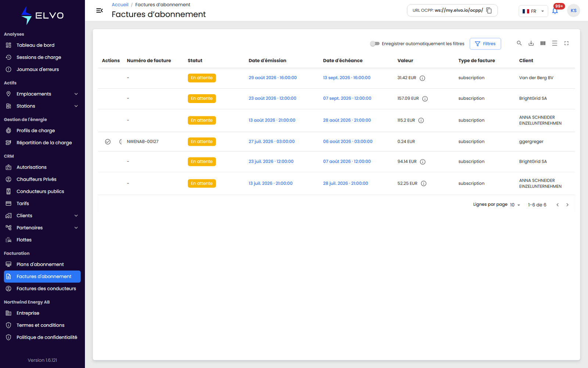
Task: Open Politique de confidentialité
Action: pyautogui.click(x=42, y=337)
